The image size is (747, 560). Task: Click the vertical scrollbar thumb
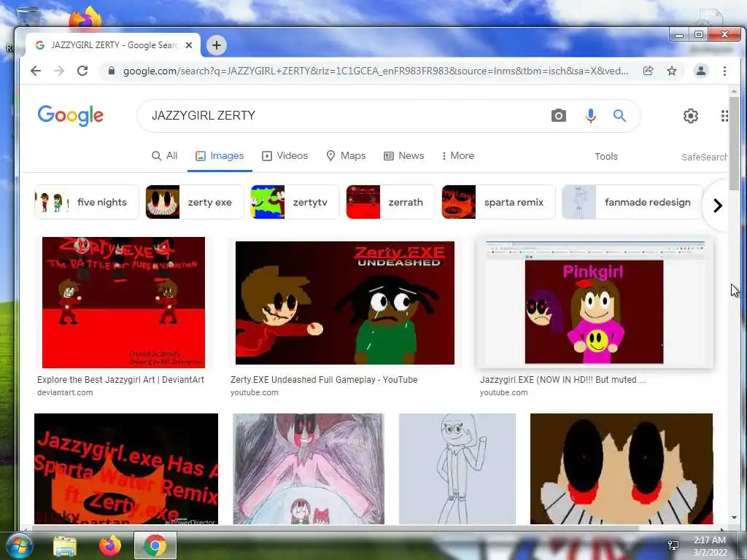pyautogui.click(x=734, y=143)
